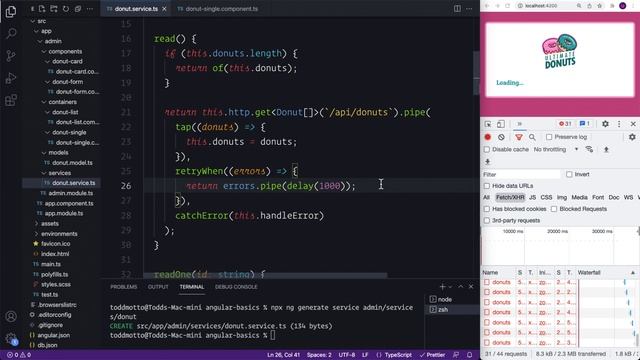Collapse the components folder
640x360 pixels.
(x=44, y=51)
